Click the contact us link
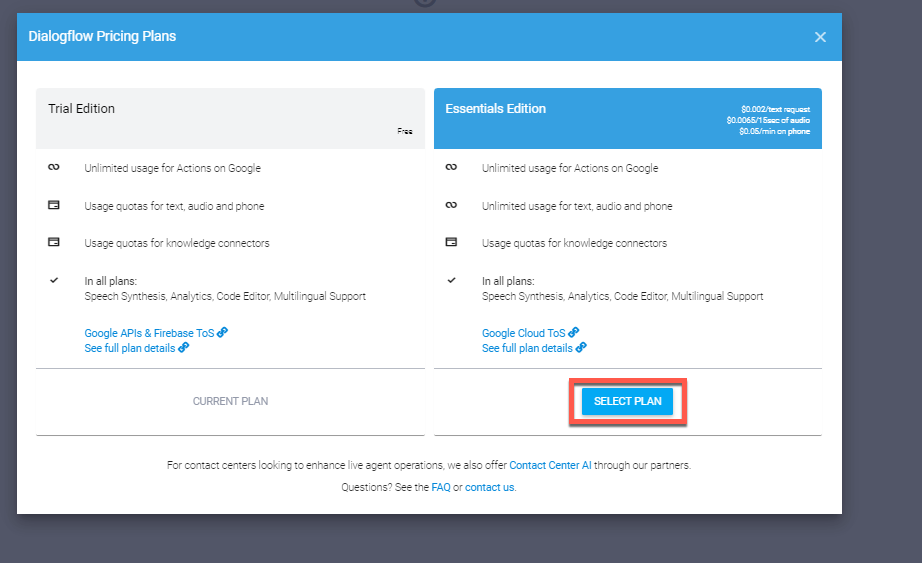Screen dimensions: 922x563 pos(489,487)
